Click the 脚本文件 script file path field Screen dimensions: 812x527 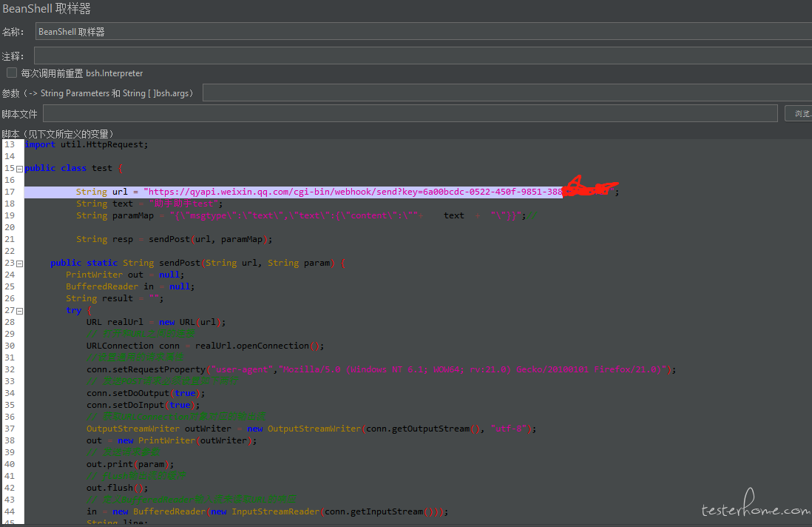(410, 113)
